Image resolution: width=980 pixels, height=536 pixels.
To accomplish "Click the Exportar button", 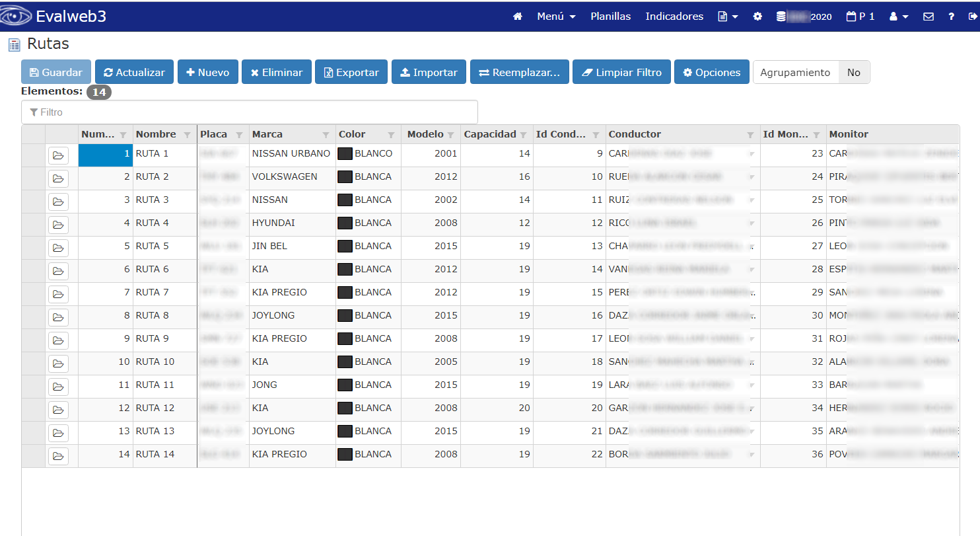I will (x=351, y=72).
